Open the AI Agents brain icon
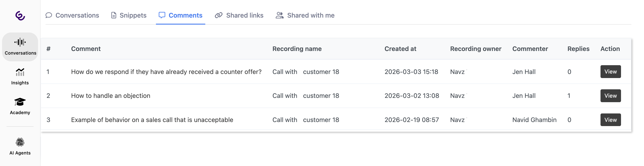The width and height of the screenshot is (644, 166). click(x=20, y=142)
